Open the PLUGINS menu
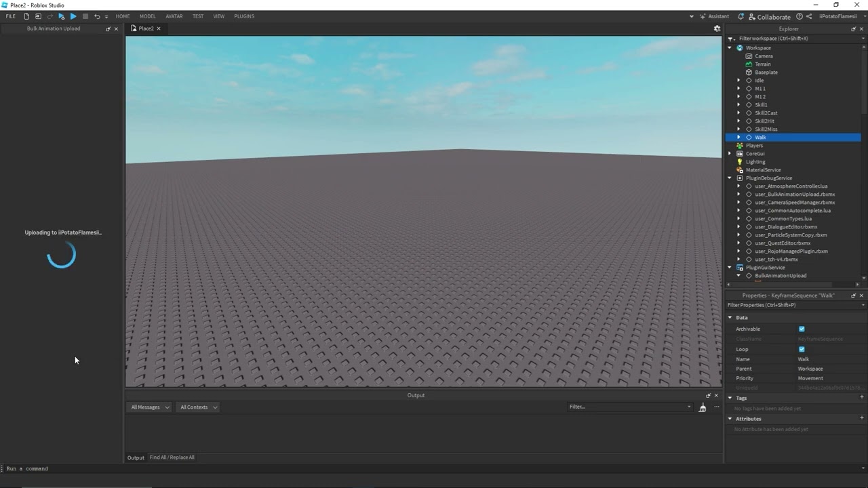Image resolution: width=868 pixels, height=488 pixels. [244, 16]
